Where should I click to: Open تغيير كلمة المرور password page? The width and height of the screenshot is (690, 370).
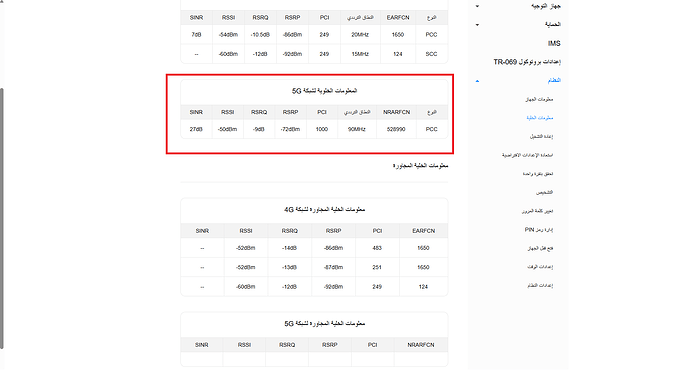pos(537,211)
